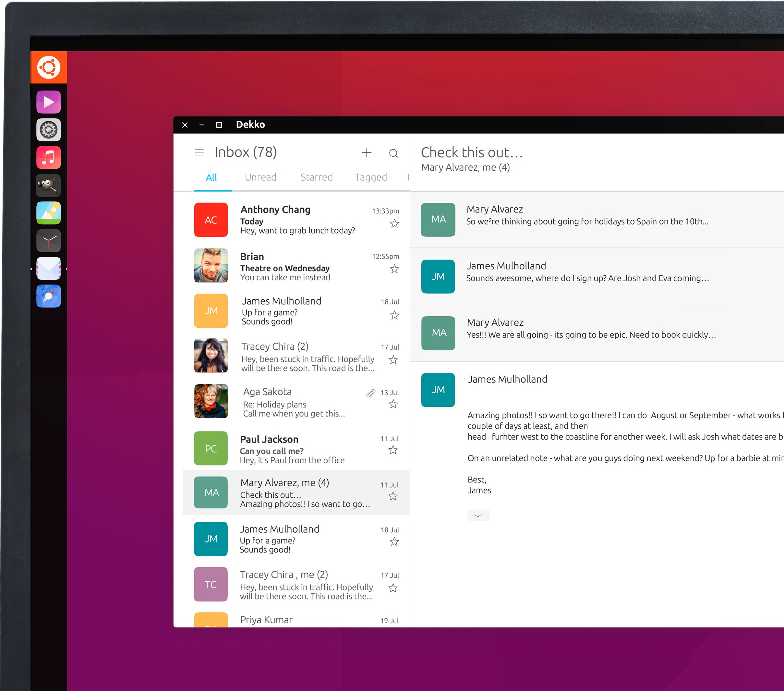Image resolution: width=784 pixels, height=691 pixels.
Task: Click the MA avatar on the first thread message
Action: pyautogui.click(x=438, y=220)
